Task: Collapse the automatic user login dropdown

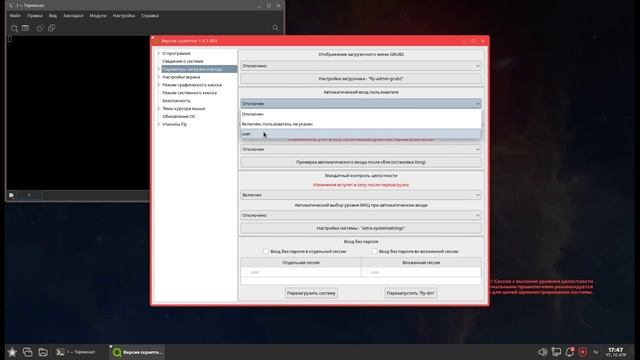Action: tap(361, 104)
